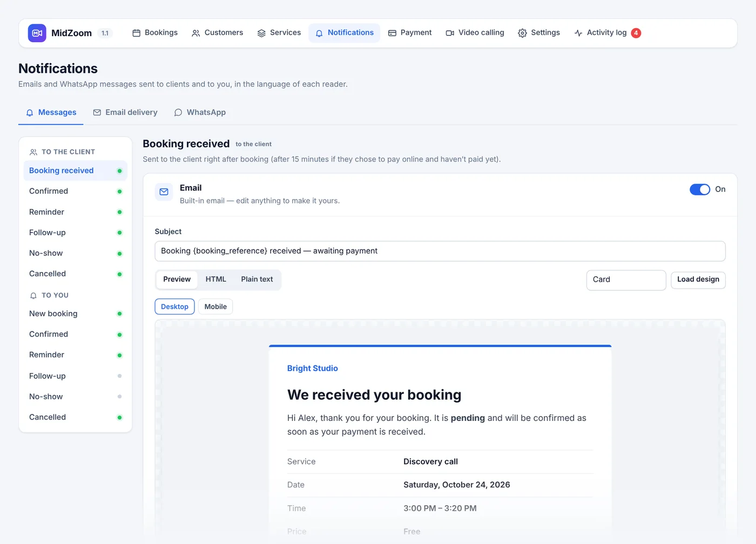Click the red badge showing 4
756x544 pixels.
coord(636,33)
